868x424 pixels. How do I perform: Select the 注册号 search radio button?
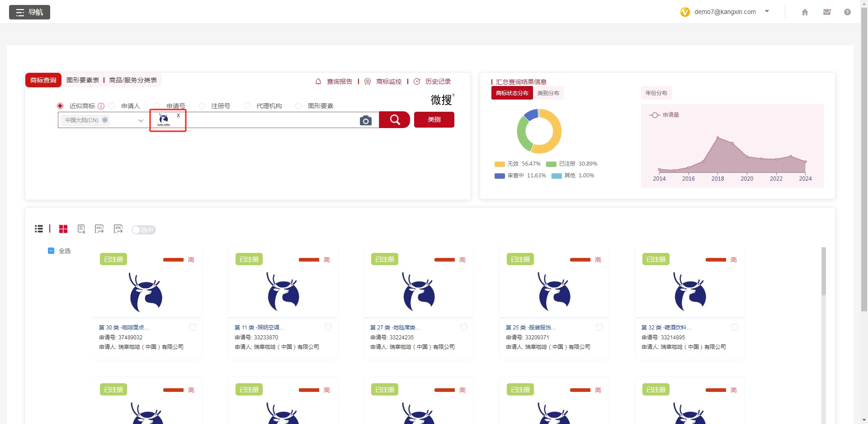202,106
